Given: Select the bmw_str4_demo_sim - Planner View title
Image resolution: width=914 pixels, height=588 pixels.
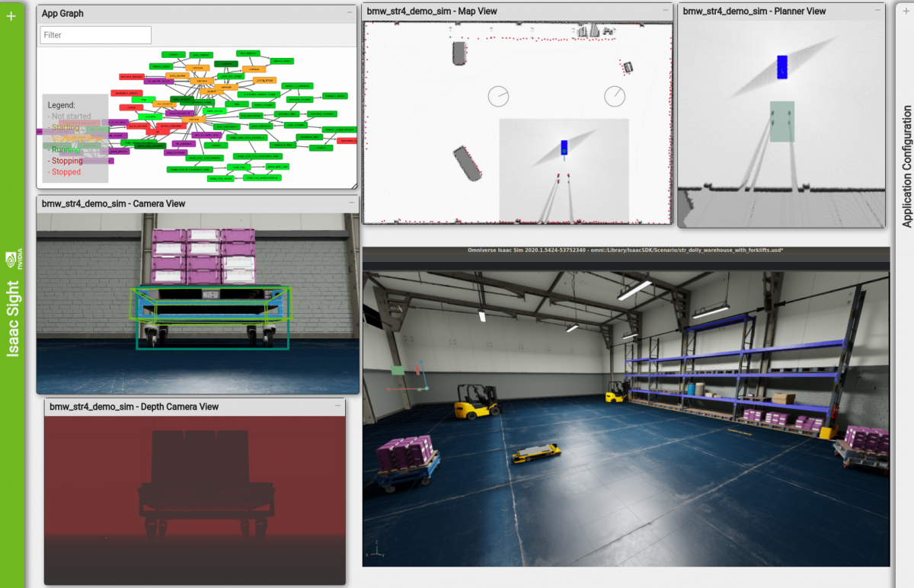Looking at the screenshot, I should click(x=754, y=11).
